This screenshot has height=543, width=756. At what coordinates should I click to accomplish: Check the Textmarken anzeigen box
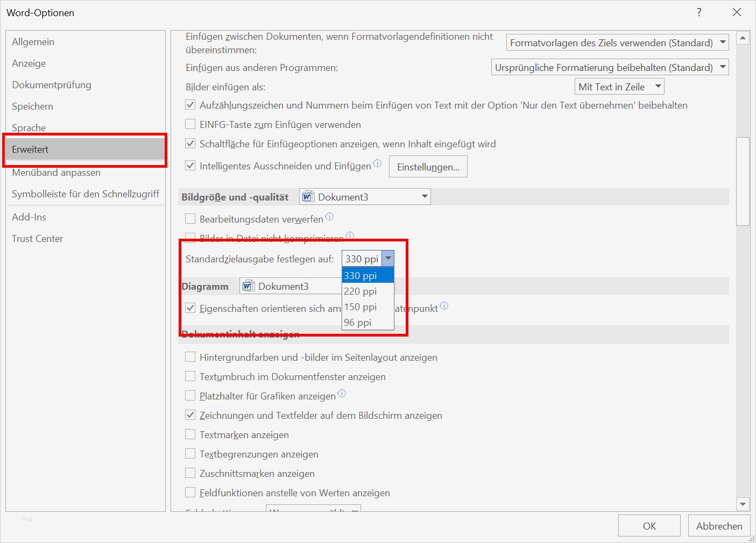[190, 434]
